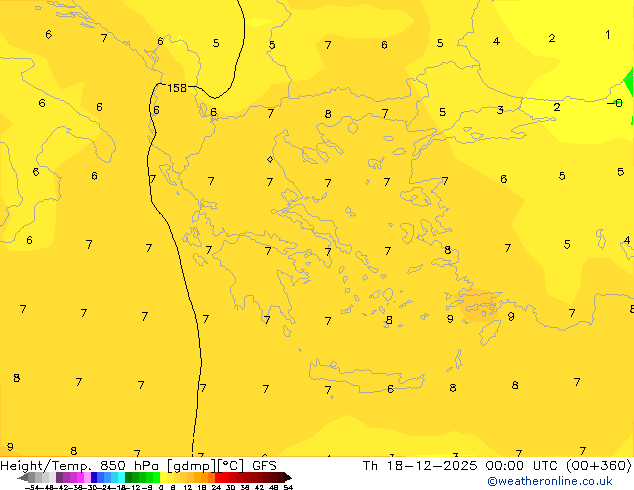Click the temperature value 1 at top right
634x490 pixels.
608,35
